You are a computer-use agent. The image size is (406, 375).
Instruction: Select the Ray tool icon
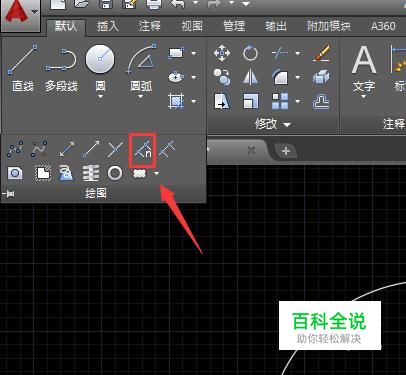pos(91,149)
